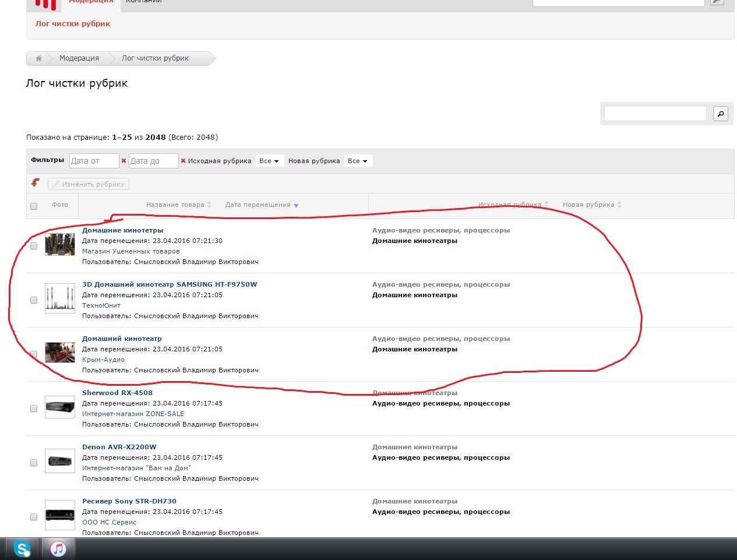Click 'Аудио-видео ресиверы, процессоры' in Sherwood row
Screen dimensions: 737x560
(441, 403)
